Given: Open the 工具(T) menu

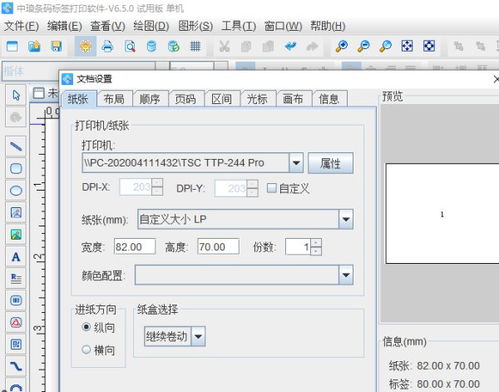Looking at the screenshot, I should click(x=239, y=26).
